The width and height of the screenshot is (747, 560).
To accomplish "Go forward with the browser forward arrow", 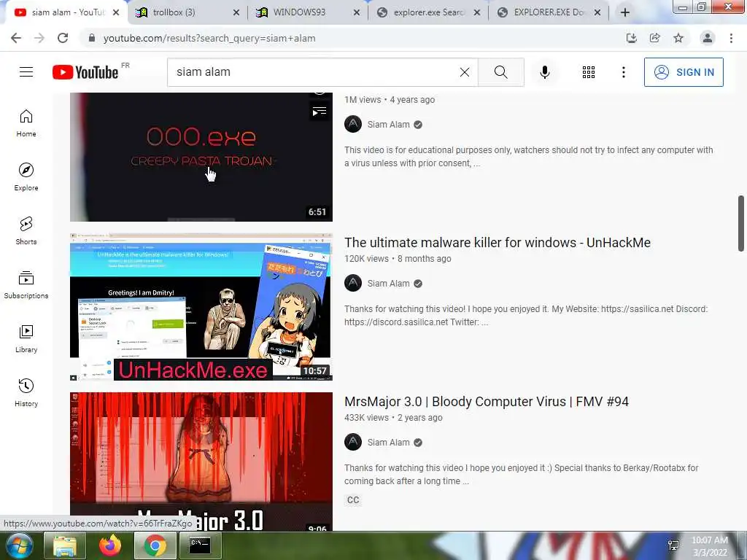I will (39, 38).
